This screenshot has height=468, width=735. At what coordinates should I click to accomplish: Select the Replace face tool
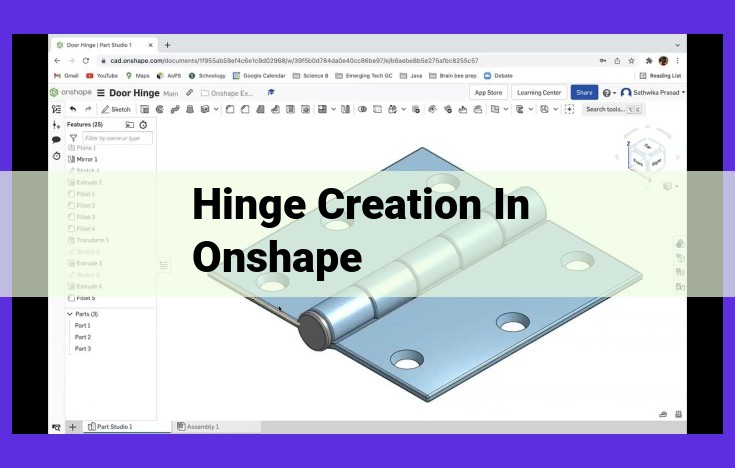click(x=478, y=109)
